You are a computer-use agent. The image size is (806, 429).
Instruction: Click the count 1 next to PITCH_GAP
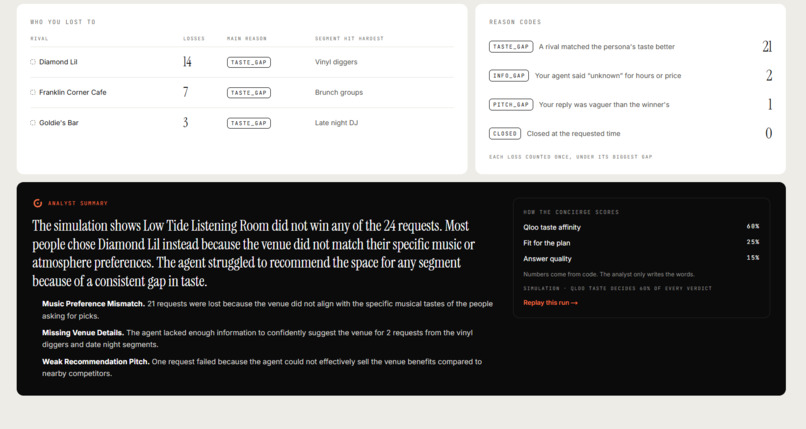click(x=770, y=105)
